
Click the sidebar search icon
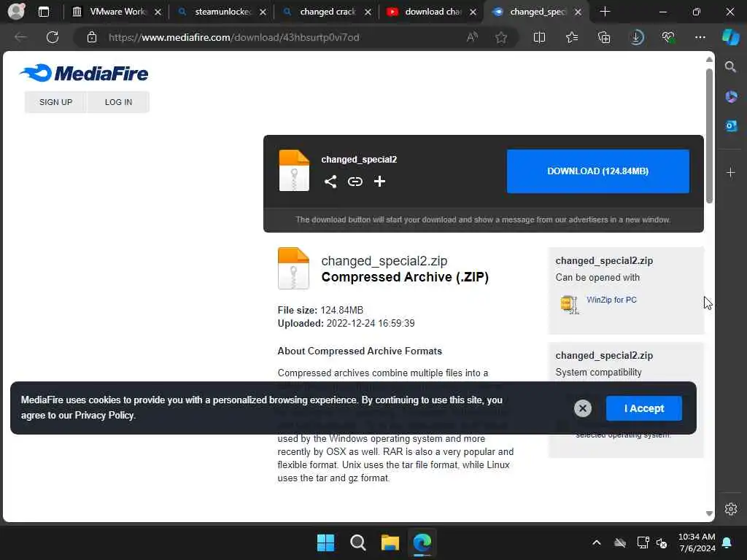730,66
